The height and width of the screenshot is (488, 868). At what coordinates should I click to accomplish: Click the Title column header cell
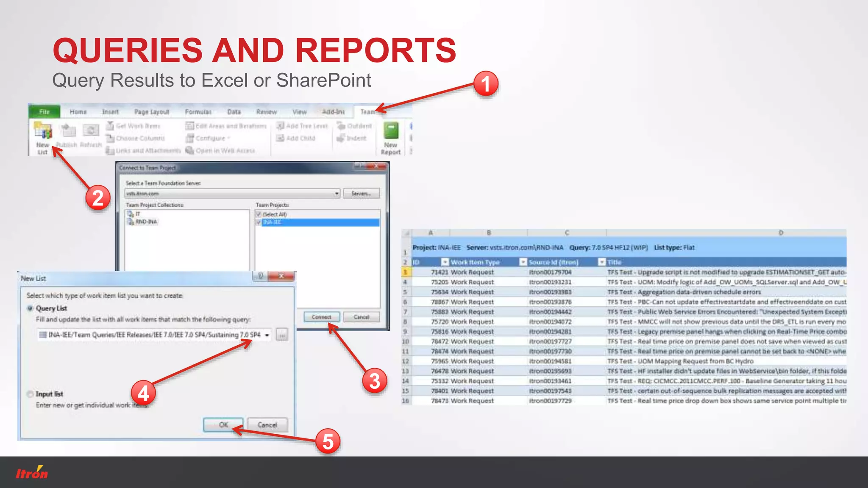click(726, 262)
